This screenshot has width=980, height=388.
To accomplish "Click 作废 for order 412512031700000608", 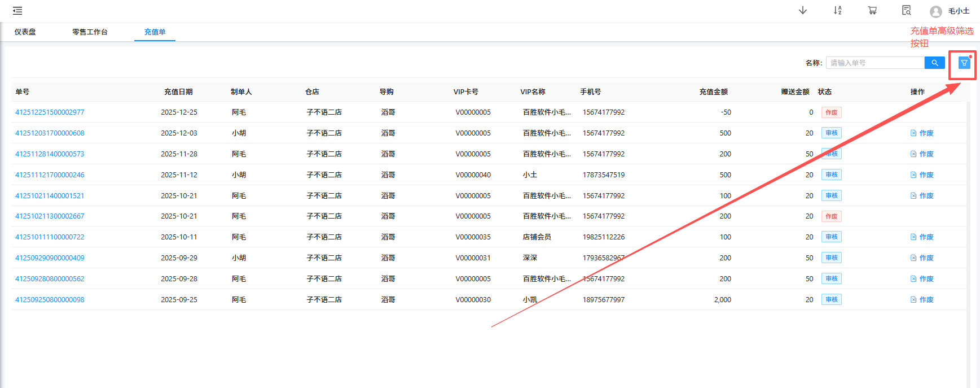I will pos(922,133).
